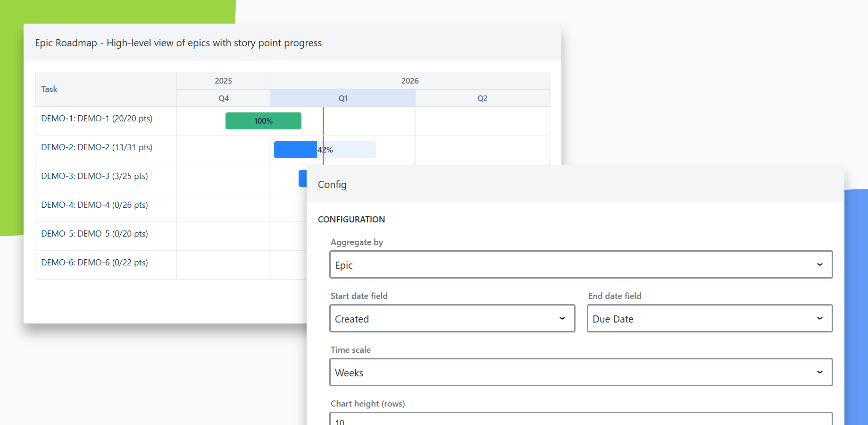Click the Config panel title

(x=332, y=184)
